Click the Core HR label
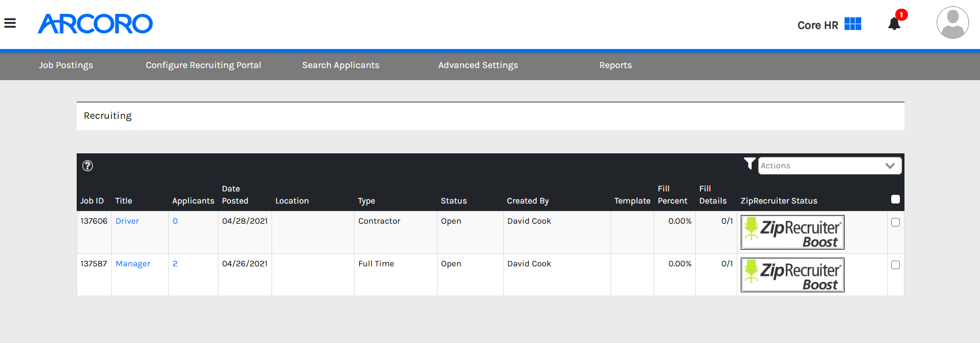The image size is (980, 343). [x=817, y=25]
